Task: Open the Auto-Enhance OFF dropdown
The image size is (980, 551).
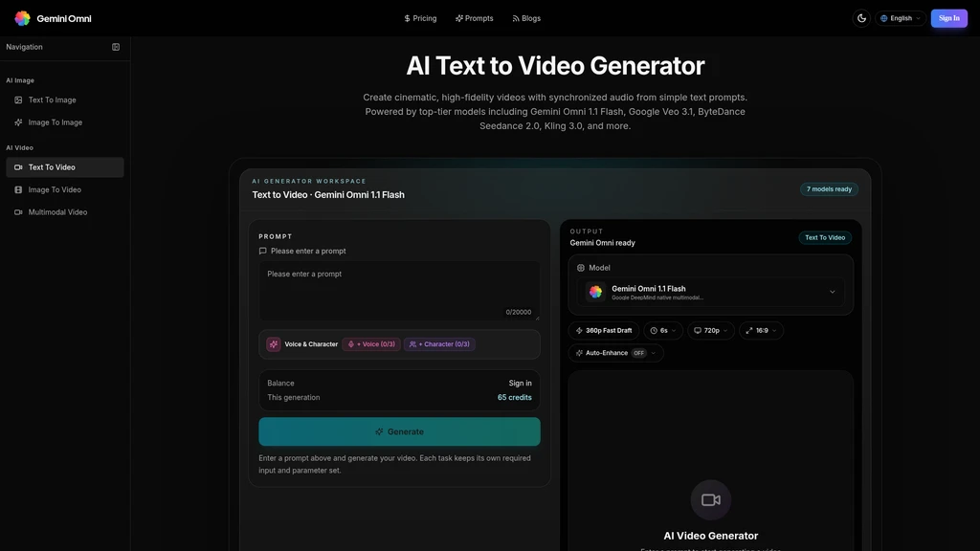Action: point(615,353)
